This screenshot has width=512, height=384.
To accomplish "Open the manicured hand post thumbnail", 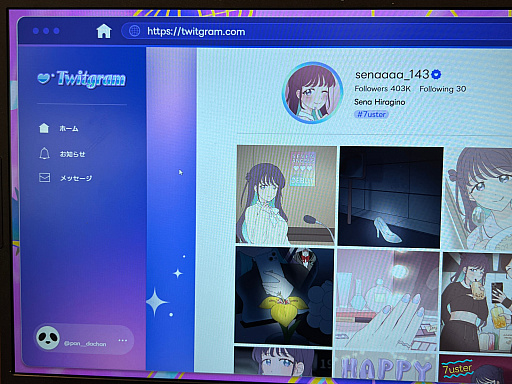I will (x=387, y=301).
